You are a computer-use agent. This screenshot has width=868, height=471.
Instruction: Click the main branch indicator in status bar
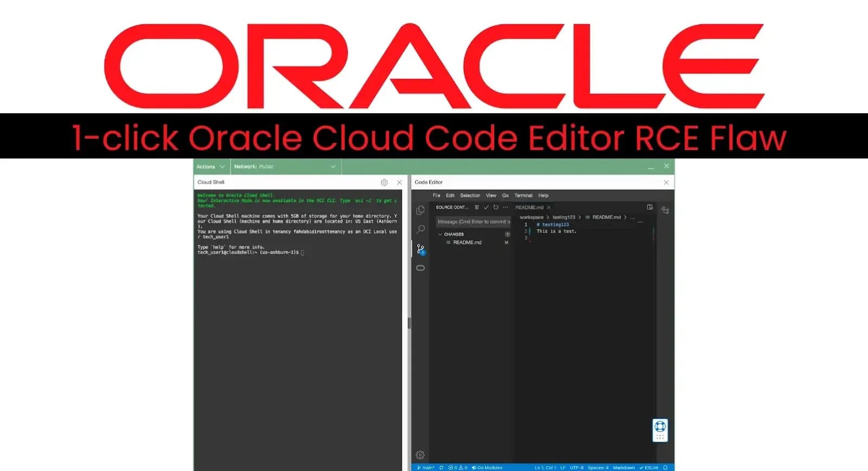point(426,467)
